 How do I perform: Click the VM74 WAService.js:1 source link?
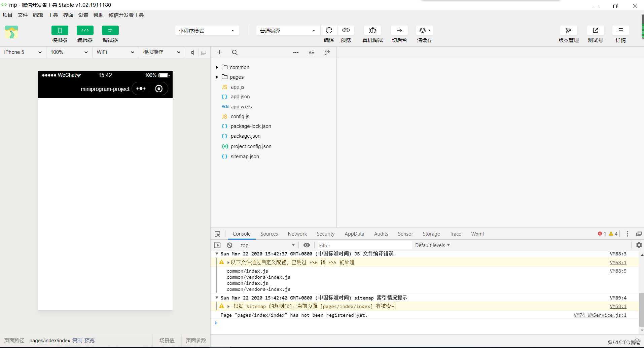pos(600,315)
